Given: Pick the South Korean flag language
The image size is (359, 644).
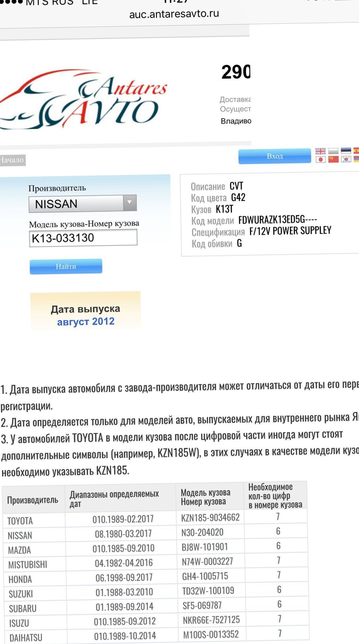Looking at the screenshot, I should tap(346, 159).
